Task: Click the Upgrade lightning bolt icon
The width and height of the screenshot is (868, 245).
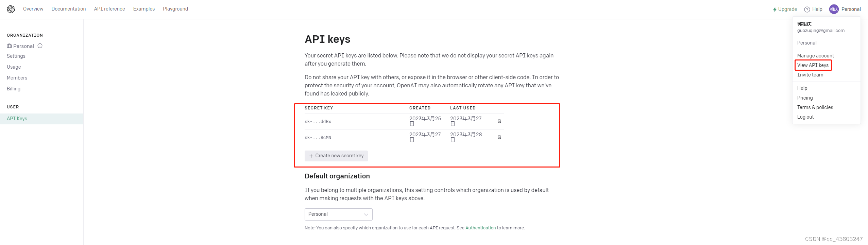Action: point(775,10)
